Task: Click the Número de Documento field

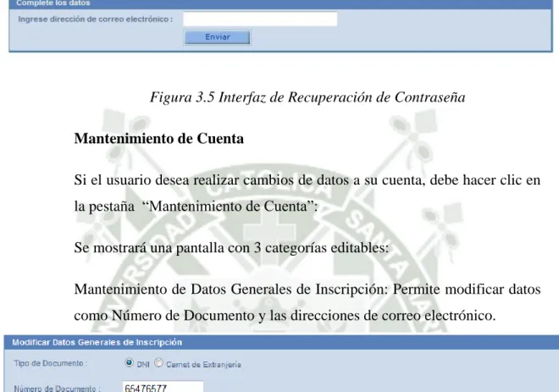Action: point(163,387)
